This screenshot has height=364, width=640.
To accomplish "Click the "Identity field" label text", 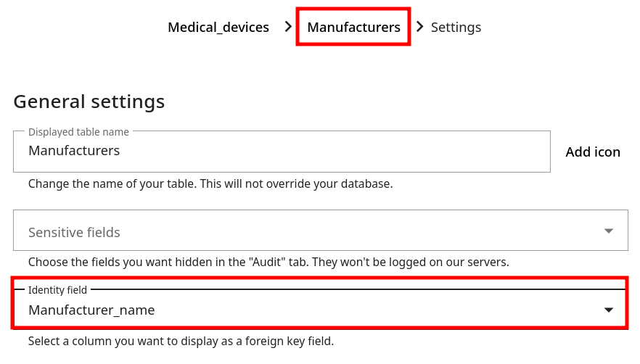I will coord(57,290).
